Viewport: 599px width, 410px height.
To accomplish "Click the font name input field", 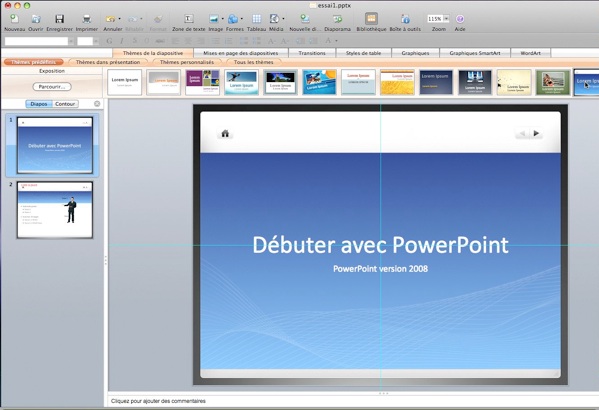I will [36, 41].
